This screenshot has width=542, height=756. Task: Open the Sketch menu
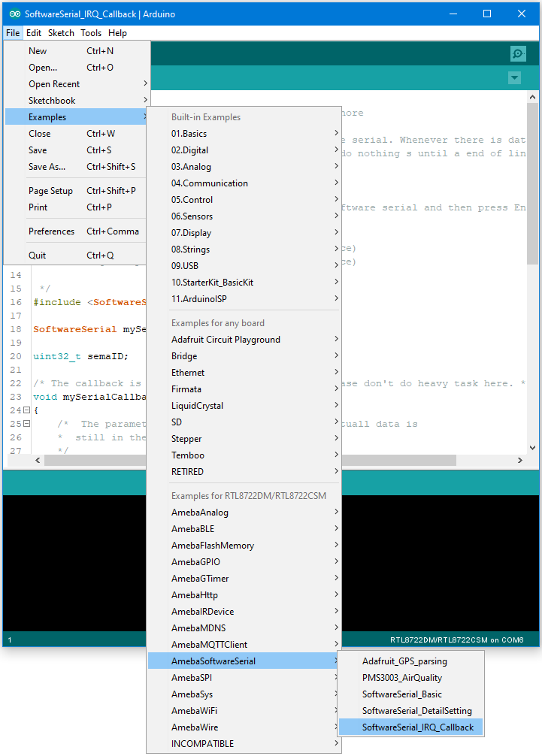pyautogui.click(x=61, y=33)
